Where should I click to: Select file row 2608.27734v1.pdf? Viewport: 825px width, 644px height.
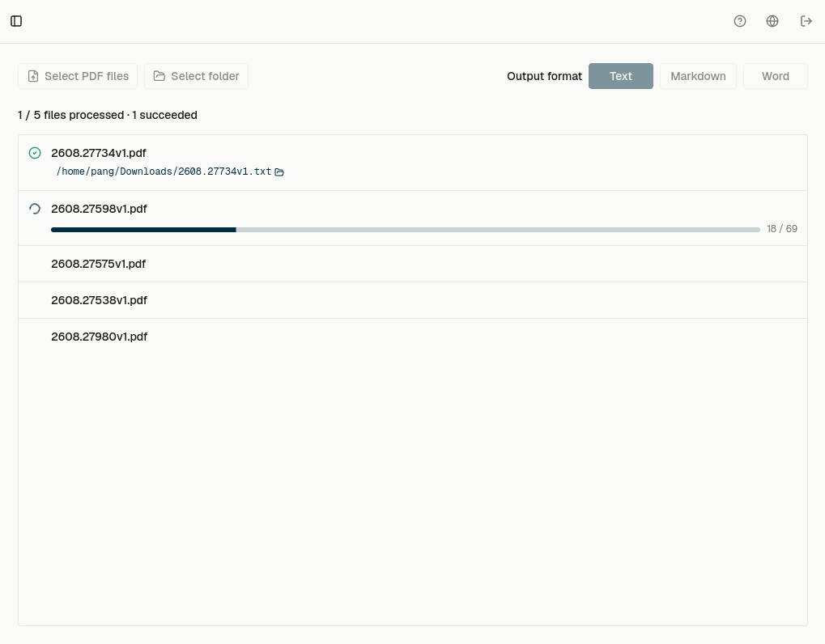coord(413,163)
